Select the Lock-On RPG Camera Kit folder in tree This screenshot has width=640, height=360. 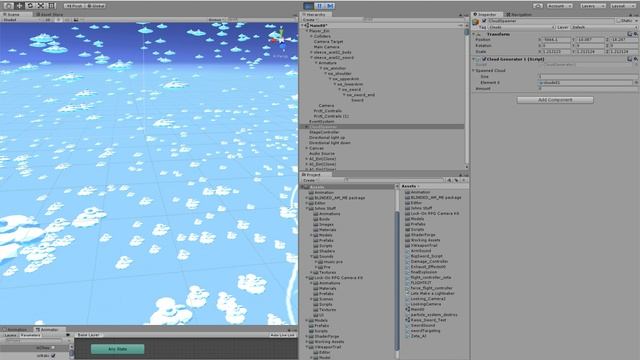click(338, 278)
